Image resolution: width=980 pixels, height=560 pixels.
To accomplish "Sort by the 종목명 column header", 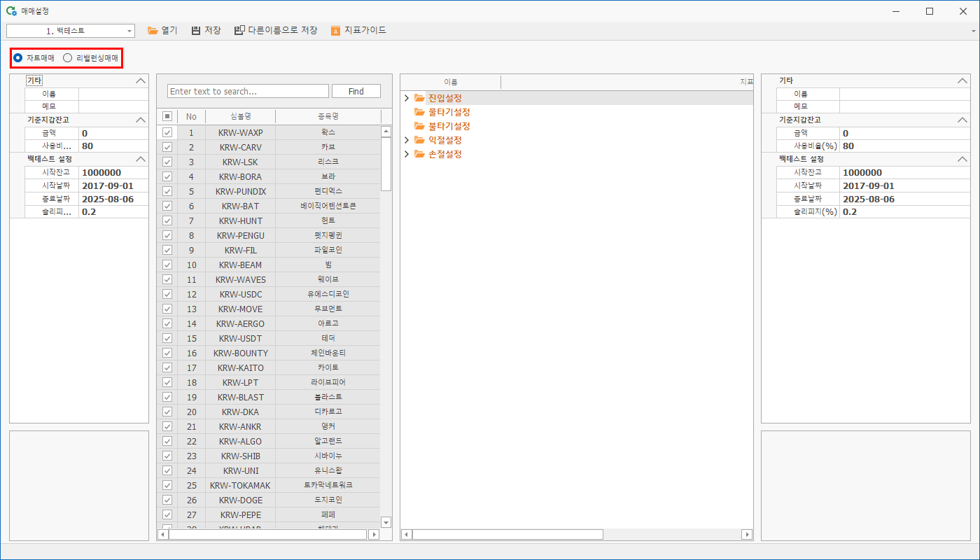I will (328, 116).
